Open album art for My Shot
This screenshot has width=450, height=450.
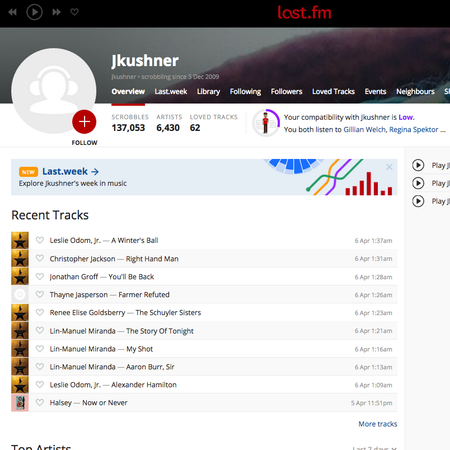tap(20, 348)
